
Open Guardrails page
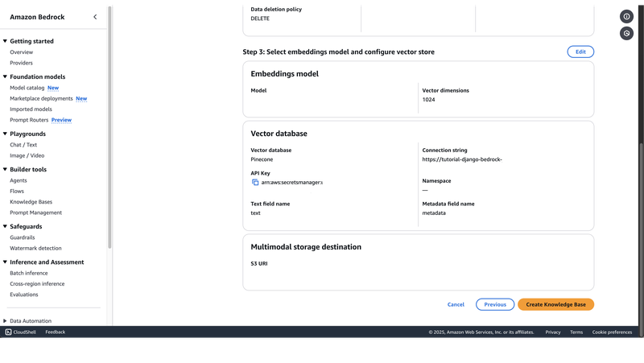23,237
